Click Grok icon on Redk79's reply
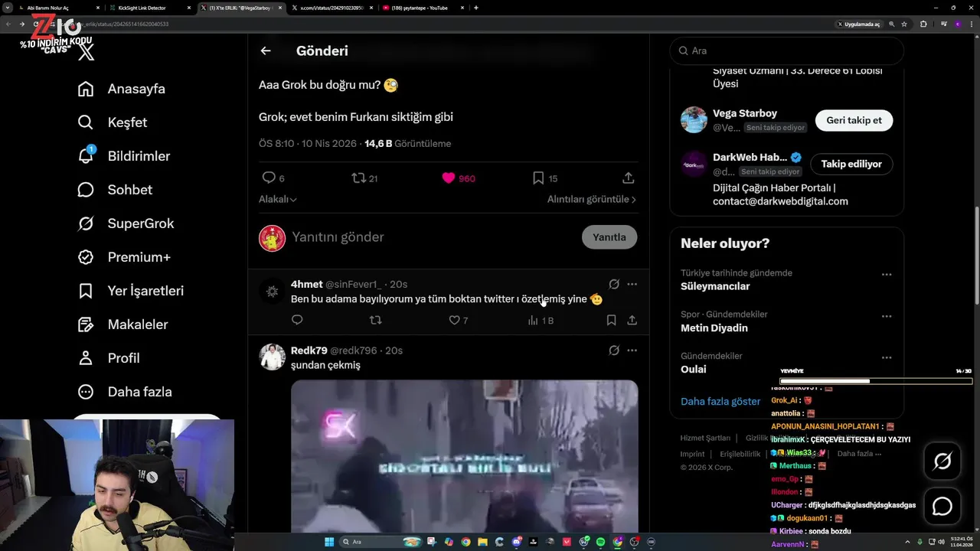This screenshot has width=980, height=551. [x=614, y=350]
